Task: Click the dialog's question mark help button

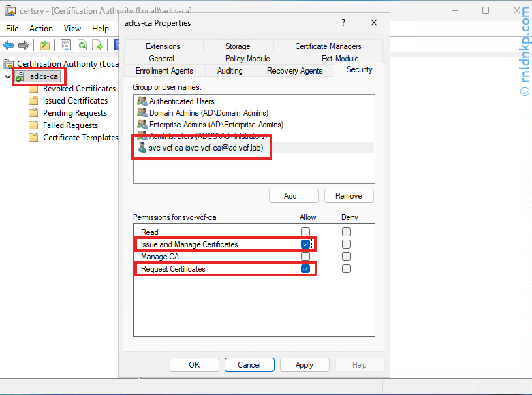Action: (343, 23)
